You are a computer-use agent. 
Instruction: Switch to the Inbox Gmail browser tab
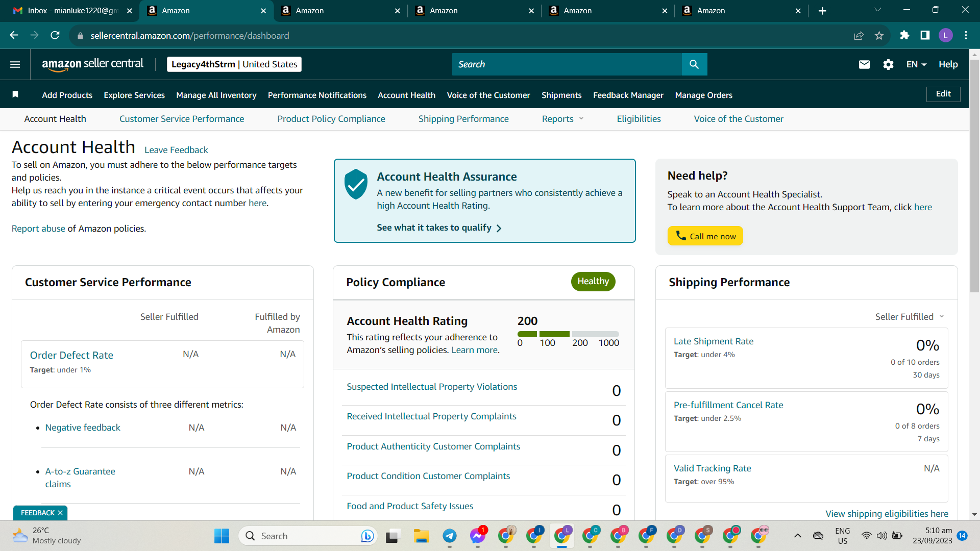(72, 11)
